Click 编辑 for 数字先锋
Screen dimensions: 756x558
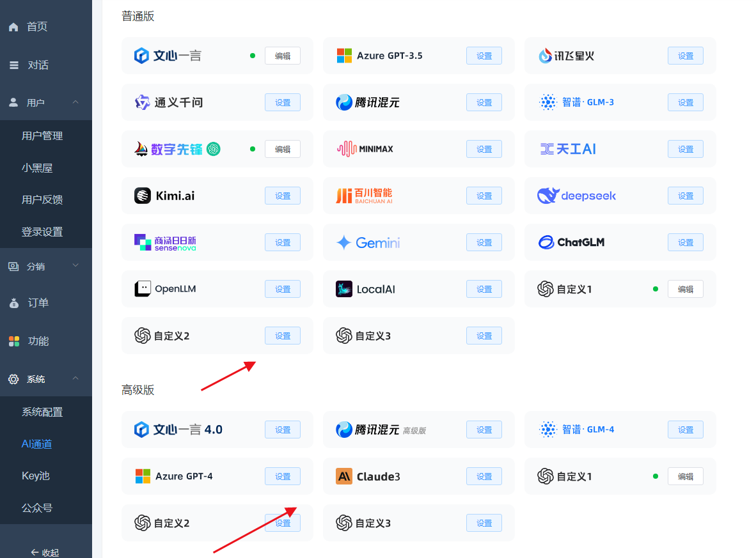[283, 150]
